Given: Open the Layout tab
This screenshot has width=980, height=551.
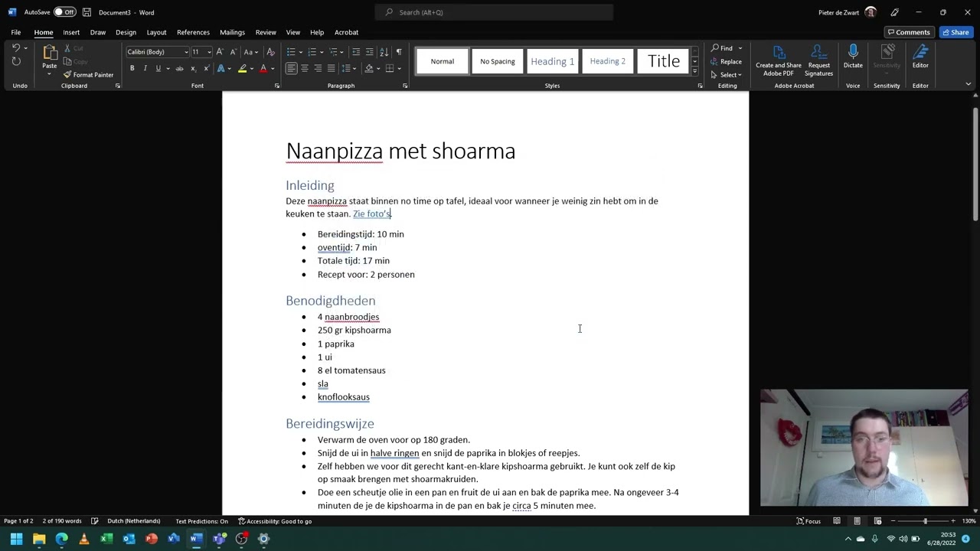Looking at the screenshot, I should tap(156, 32).
